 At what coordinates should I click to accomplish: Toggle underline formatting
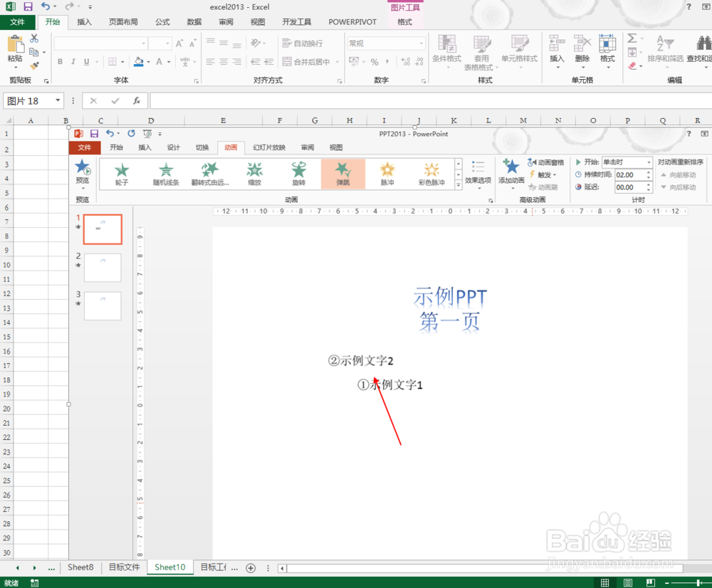pos(86,62)
